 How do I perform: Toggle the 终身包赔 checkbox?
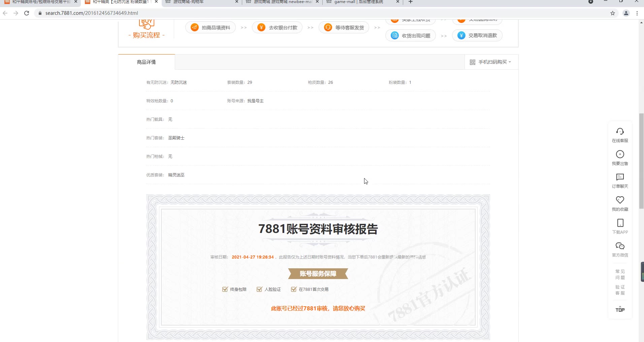(x=225, y=289)
